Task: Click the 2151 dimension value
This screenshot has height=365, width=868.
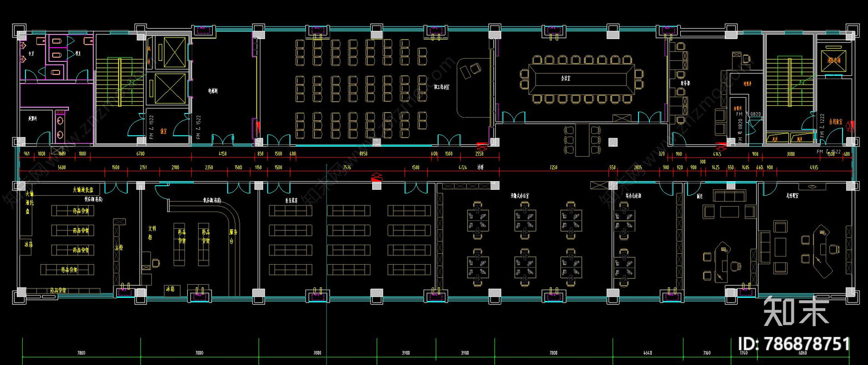Action: coord(143,168)
